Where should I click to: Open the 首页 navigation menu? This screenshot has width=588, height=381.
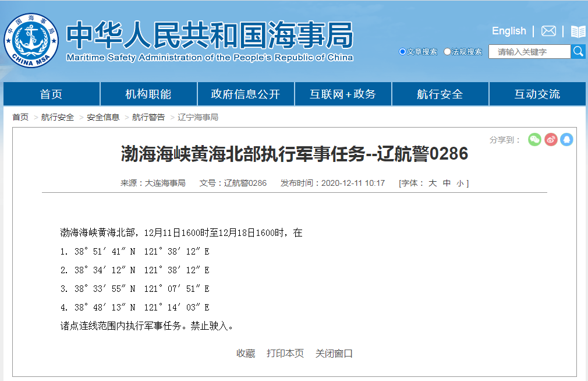[51, 94]
